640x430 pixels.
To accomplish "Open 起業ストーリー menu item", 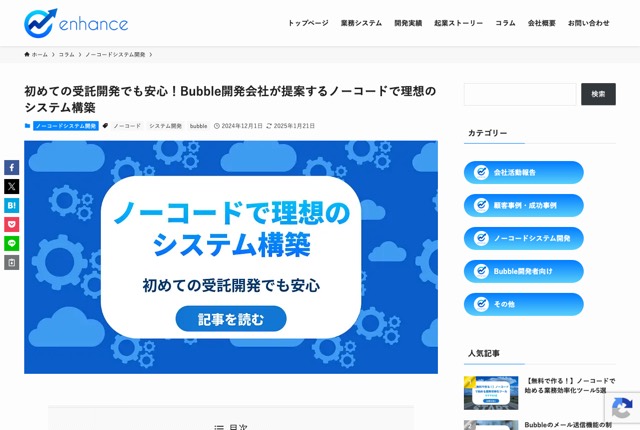I will pos(458,23).
